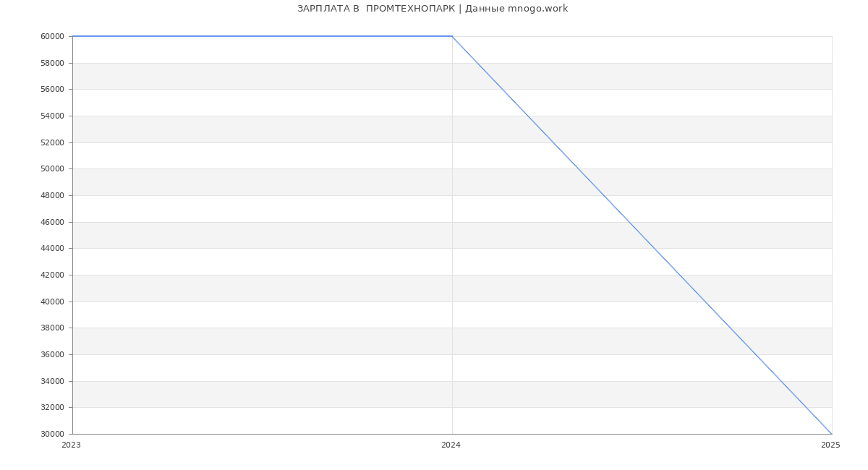Click the 30000 y-axis value
Viewport: 868px width, 470px height.
(x=52, y=435)
